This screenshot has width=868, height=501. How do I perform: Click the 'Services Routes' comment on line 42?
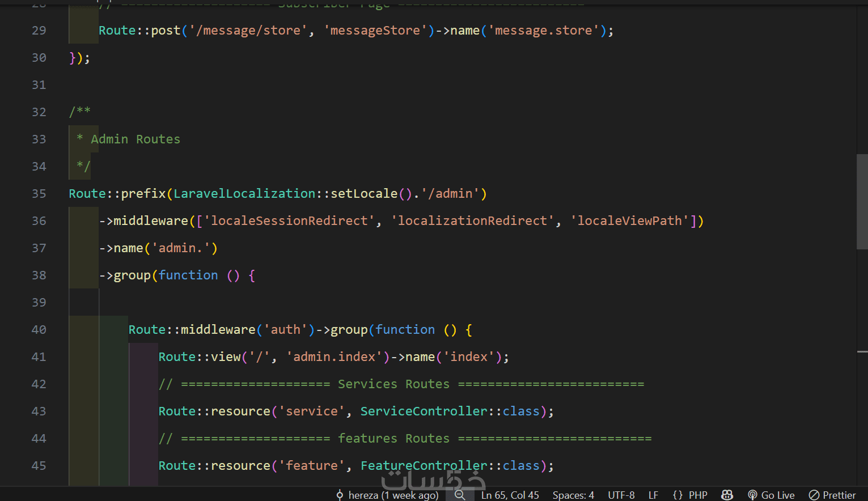point(394,384)
